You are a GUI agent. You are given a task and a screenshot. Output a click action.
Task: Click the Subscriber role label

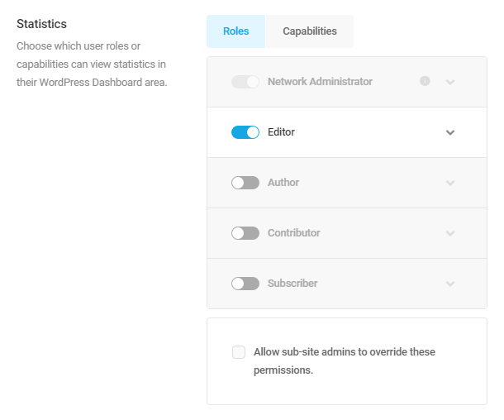[292, 284]
